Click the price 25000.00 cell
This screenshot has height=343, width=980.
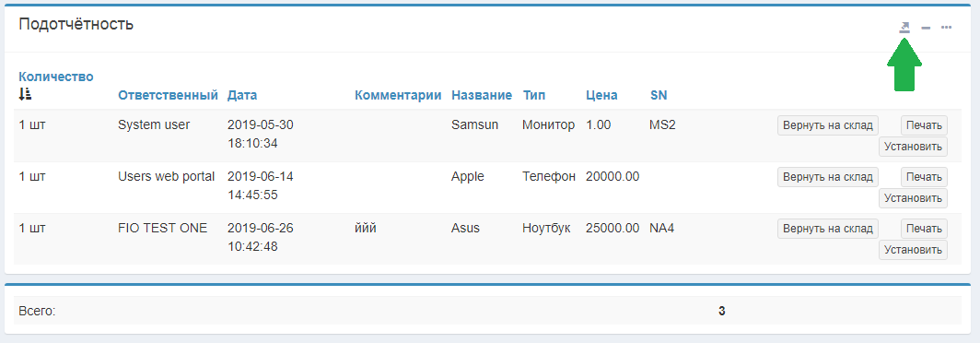612,228
